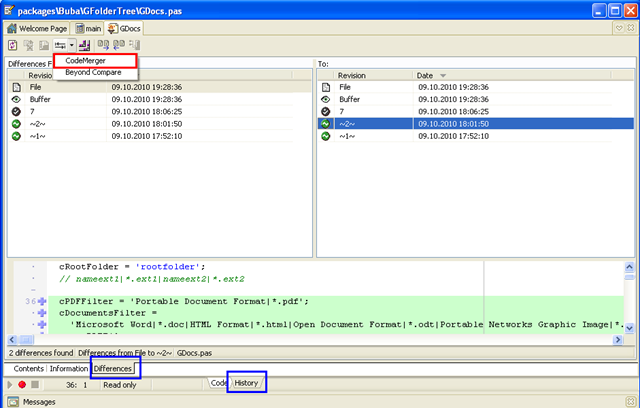Switch to the History view tab
The height and width of the screenshot is (408, 640).
246,383
